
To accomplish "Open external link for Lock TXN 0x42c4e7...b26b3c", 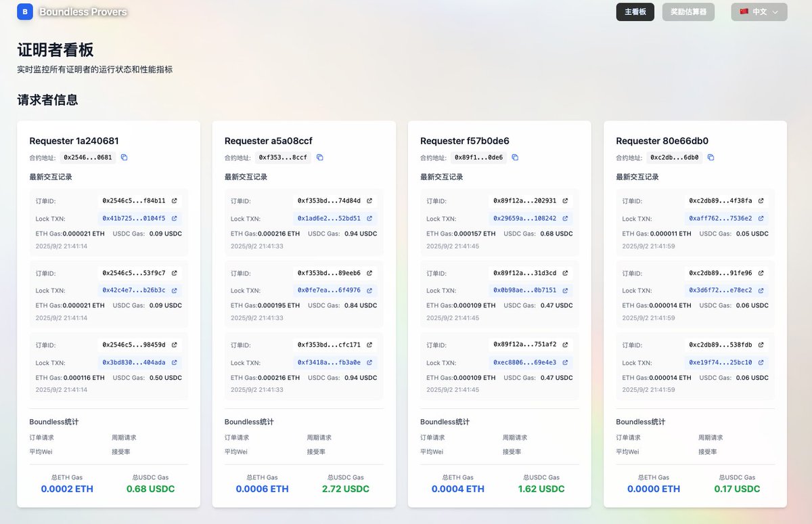I will pyautogui.click(x=174, y=290).
